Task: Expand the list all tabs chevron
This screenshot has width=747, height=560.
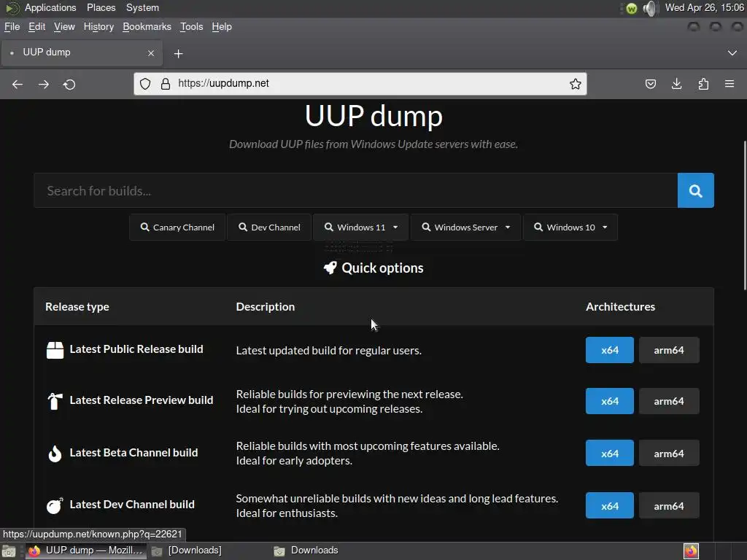Action: click(732, 52)
